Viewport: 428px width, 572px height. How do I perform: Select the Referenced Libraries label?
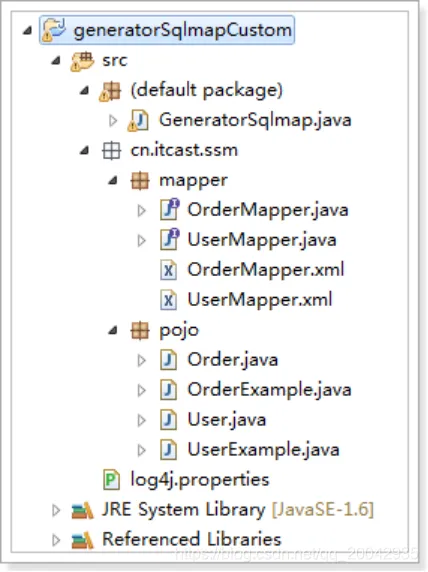192,539
